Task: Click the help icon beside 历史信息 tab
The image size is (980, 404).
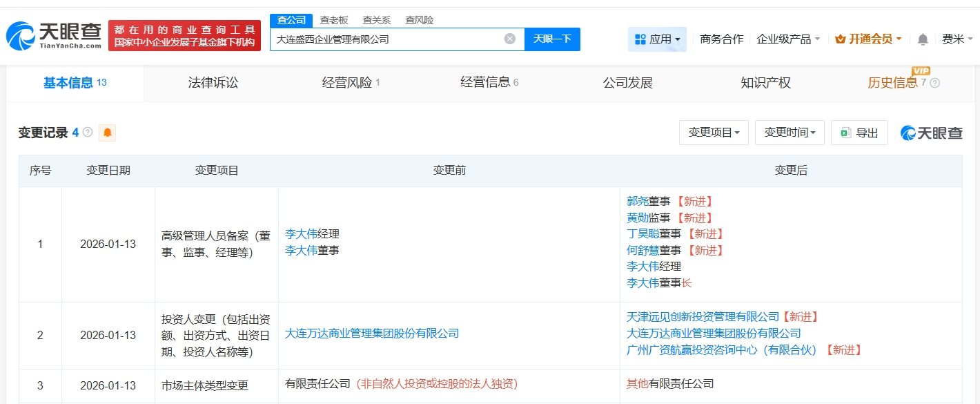Action: 934,83
